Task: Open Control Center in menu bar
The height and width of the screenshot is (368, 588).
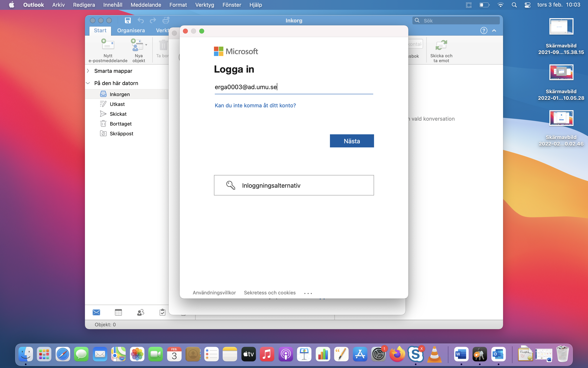Action: pyautogui.click(x=527, y=5)
